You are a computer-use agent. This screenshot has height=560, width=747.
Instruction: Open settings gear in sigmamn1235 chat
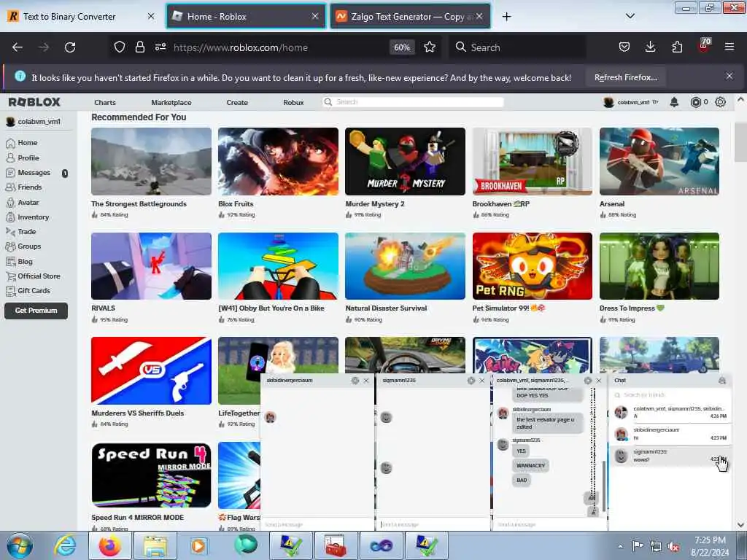pyautogui.click(x=471, y=381)
